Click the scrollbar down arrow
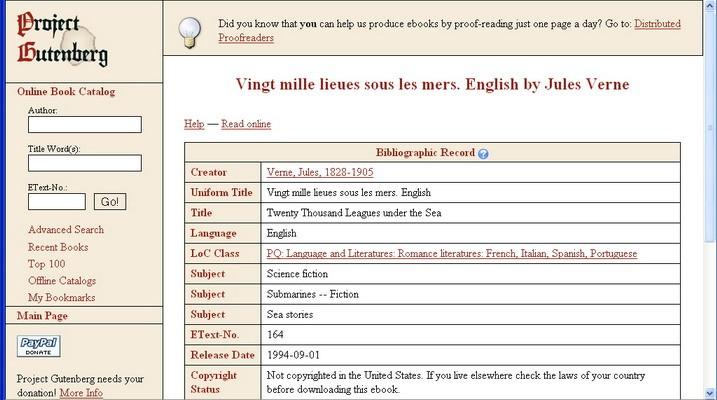 pyautogui.click(x=710, y=393)
